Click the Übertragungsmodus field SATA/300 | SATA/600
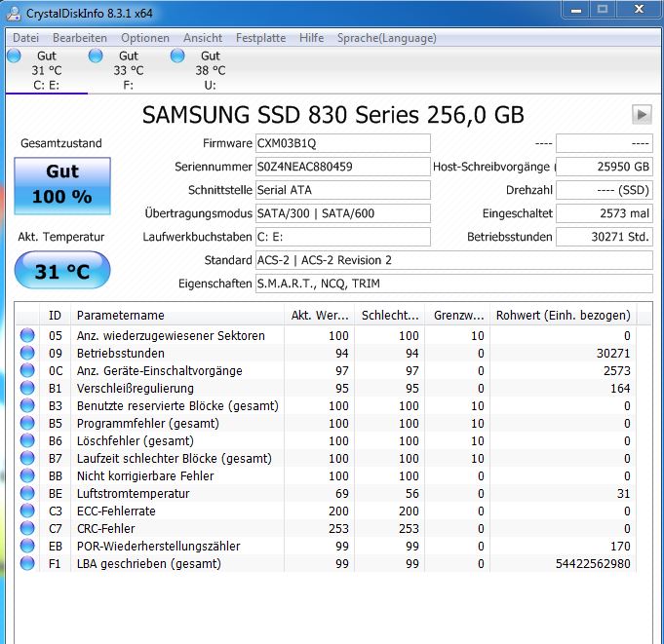Viewport: 664px width, 644px height. pos(343,213)
